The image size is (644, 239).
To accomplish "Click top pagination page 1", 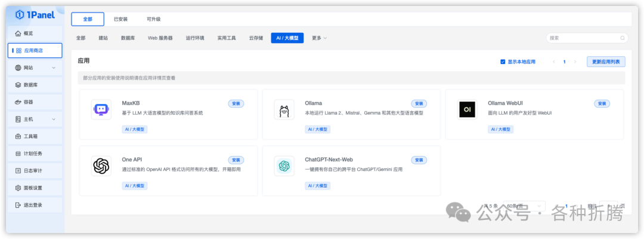I will (564, 62).
